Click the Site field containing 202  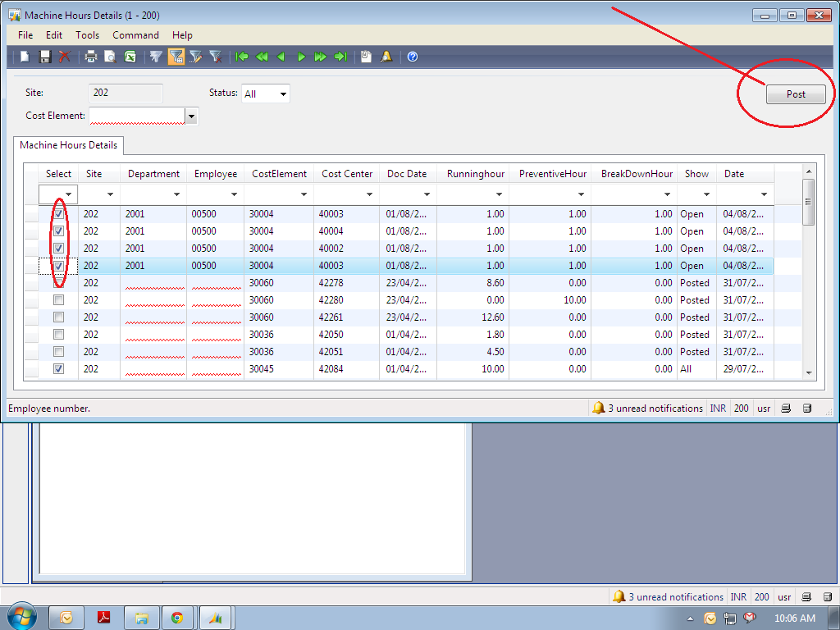point(126,94)
